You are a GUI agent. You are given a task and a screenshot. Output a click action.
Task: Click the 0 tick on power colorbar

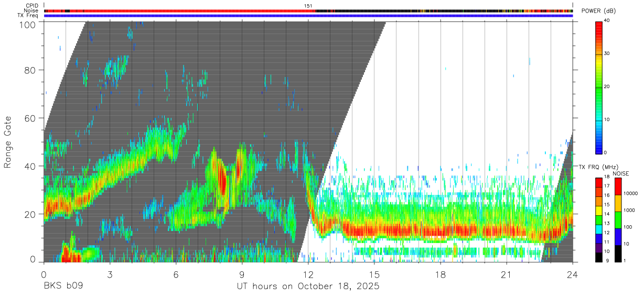(x=606, y=152)
